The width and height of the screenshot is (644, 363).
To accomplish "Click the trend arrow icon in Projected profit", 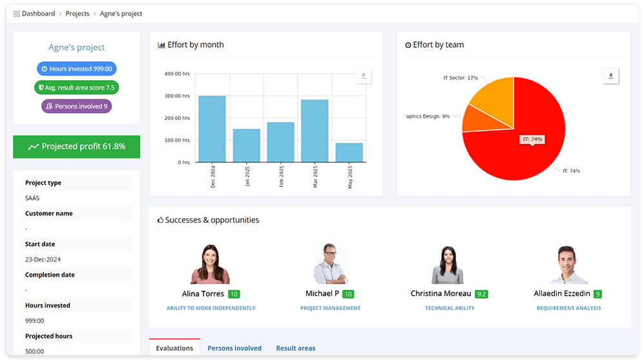I will [34, 147].
